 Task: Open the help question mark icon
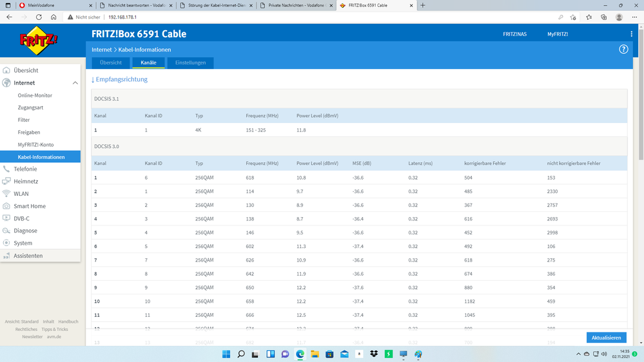click(623, 49)
